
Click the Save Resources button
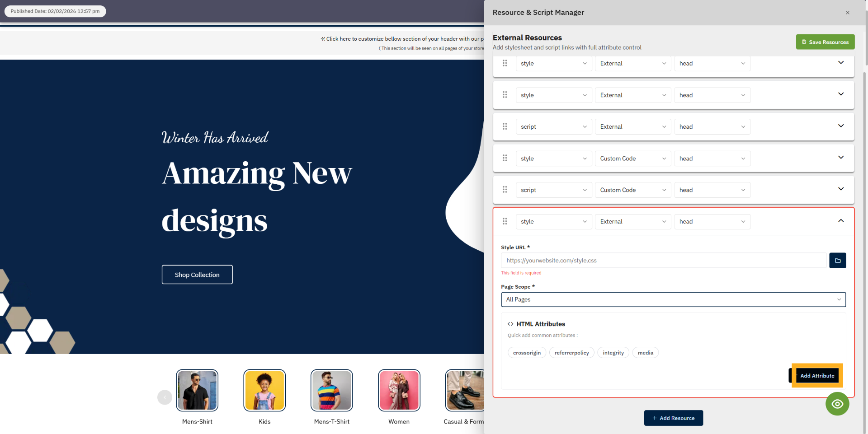tap(825, 42)
